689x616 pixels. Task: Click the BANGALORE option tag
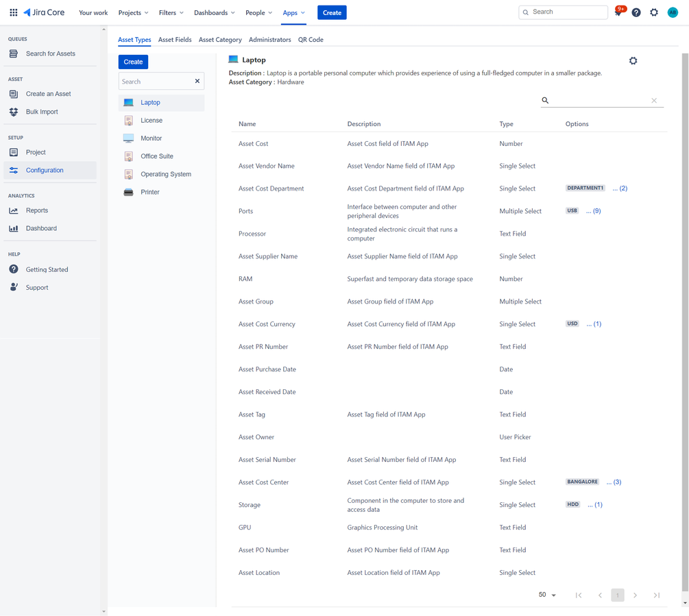click(x=582, y=482)
